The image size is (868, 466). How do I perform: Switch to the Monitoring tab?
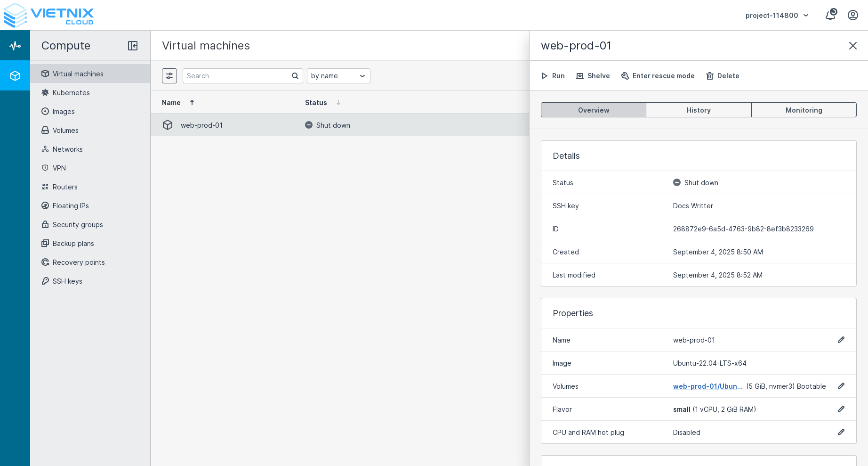tap(804, 110)
